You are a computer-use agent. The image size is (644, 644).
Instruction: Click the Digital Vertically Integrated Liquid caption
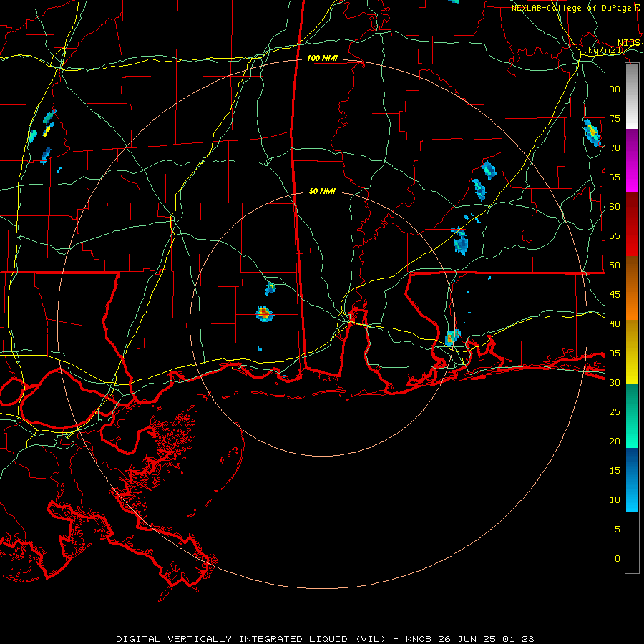coord(251,639)
